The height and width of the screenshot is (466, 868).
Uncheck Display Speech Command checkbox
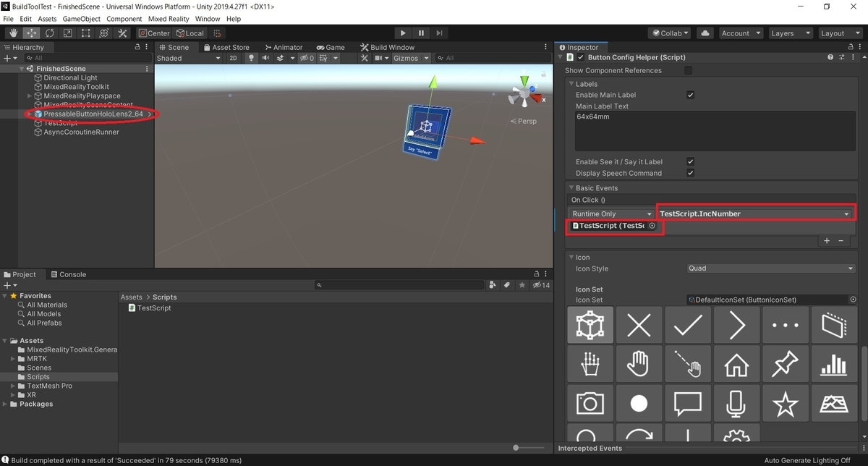pyautogui.click(x=690, y=173)
